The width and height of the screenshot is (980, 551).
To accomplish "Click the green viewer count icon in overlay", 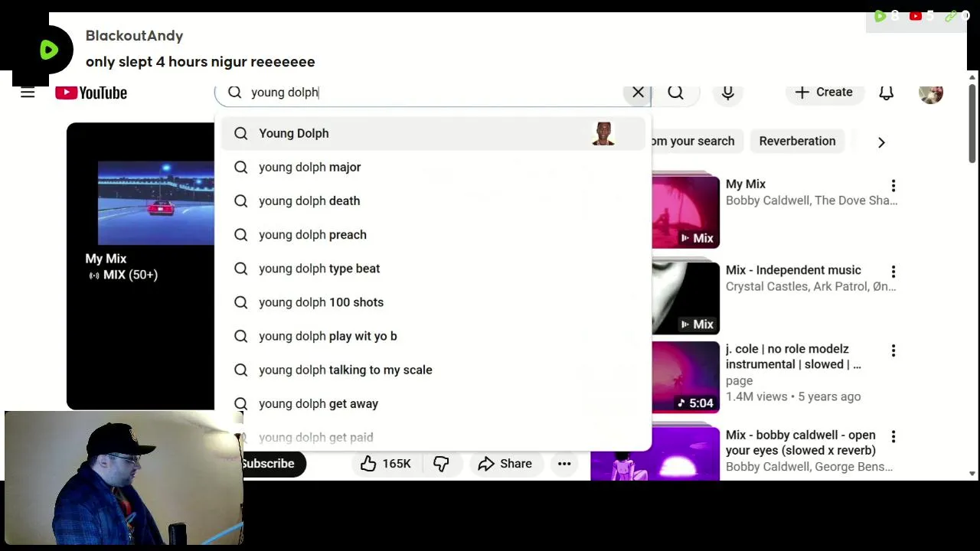I will point(880,15).
